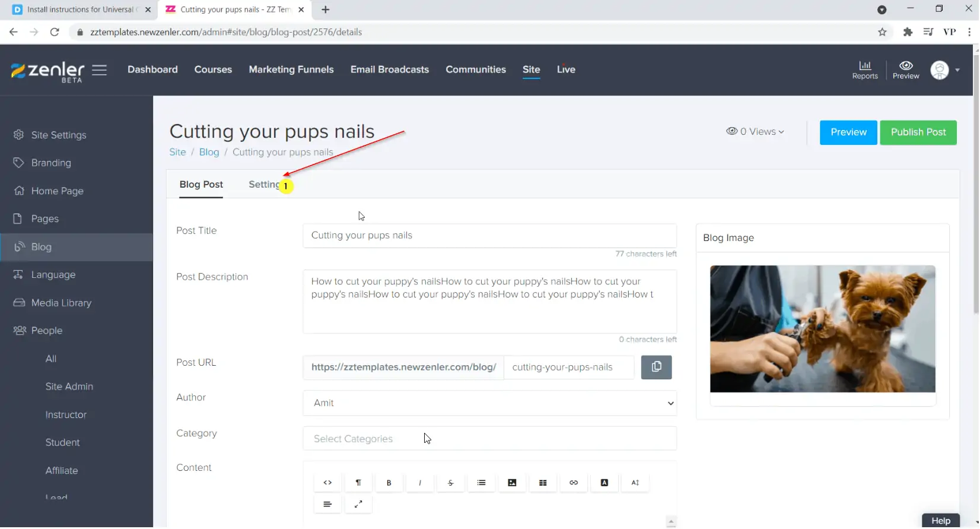Reload the browser page
This screenshot has height=529, width=980.
point(55,32)
